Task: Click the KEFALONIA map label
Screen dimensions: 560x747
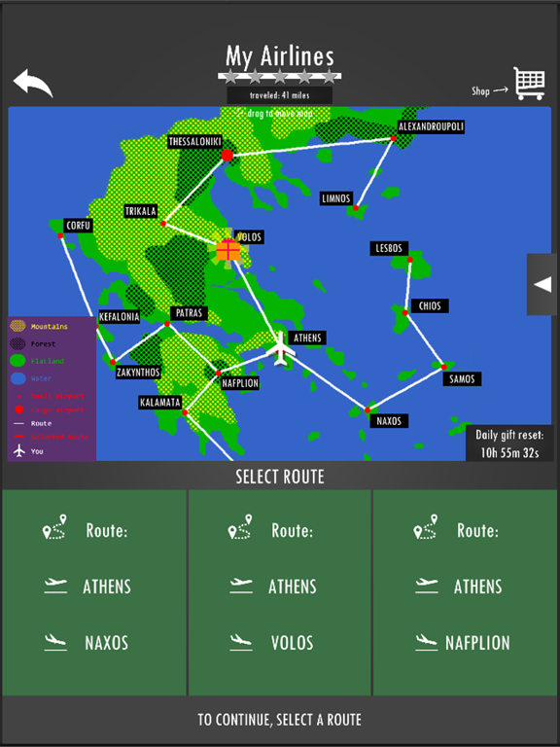Action: 119,317
